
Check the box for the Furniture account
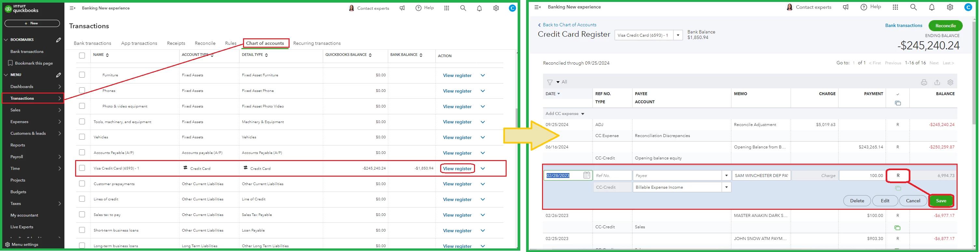tap(82, 75)
